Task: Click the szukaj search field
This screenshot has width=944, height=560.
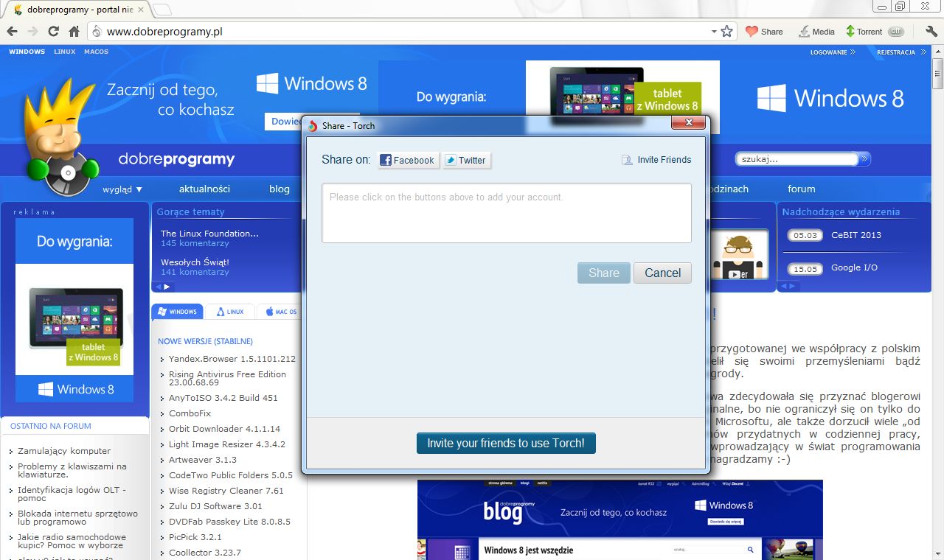Action: click(796, 159)
